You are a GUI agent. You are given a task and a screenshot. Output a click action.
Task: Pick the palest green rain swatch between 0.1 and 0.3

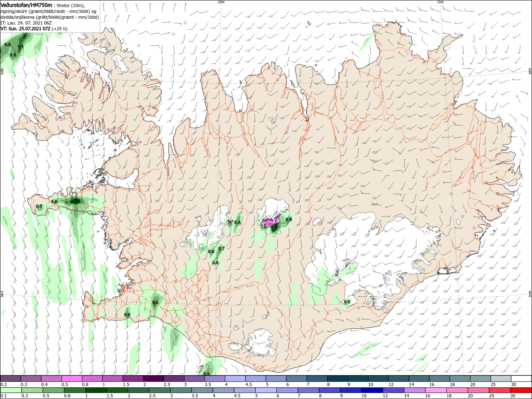pyautogui.click(x=11, y=390)
